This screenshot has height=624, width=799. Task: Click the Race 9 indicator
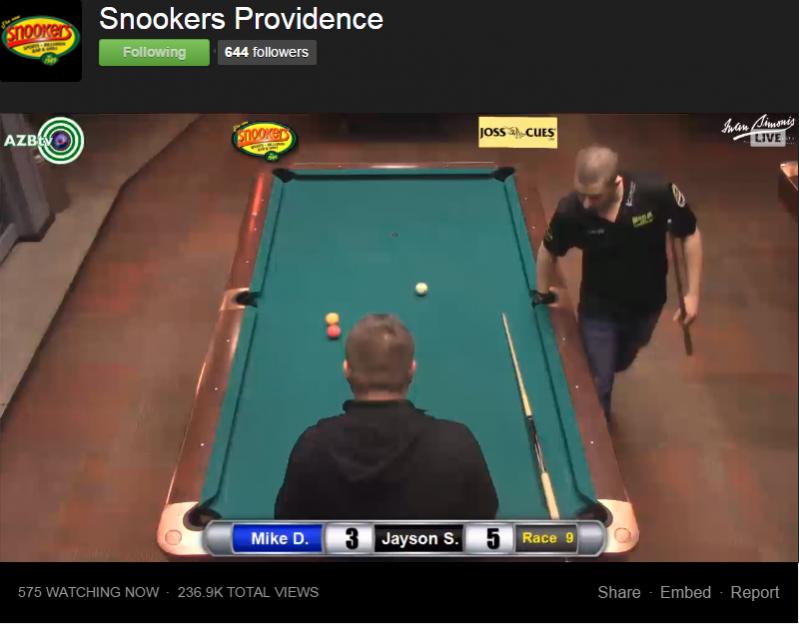pyautogui.click(x=547, y=538)
